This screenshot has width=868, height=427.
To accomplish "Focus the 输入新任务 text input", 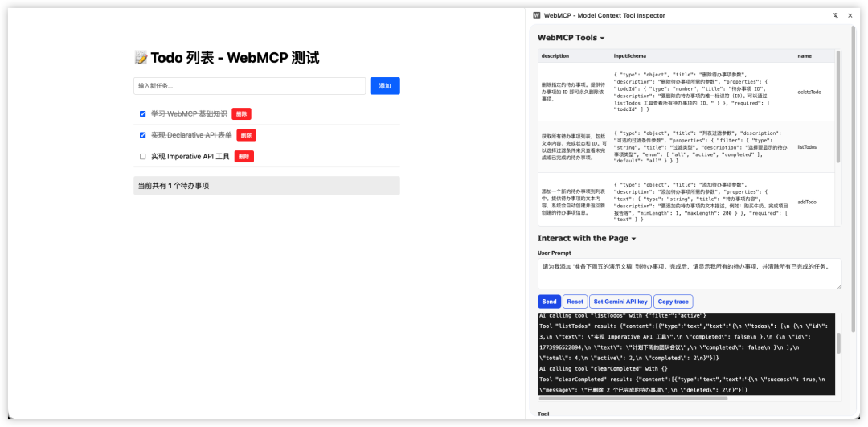I will 250,86.
